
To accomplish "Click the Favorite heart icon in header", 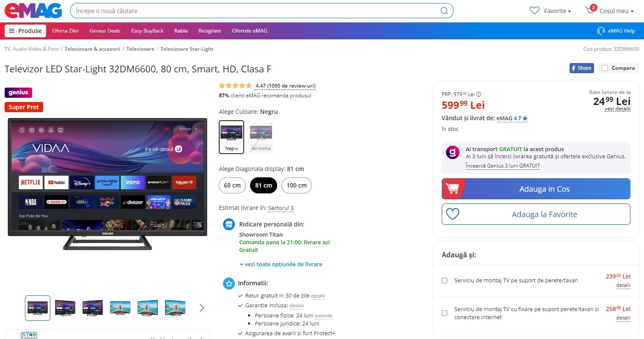I will click(535, 11).
